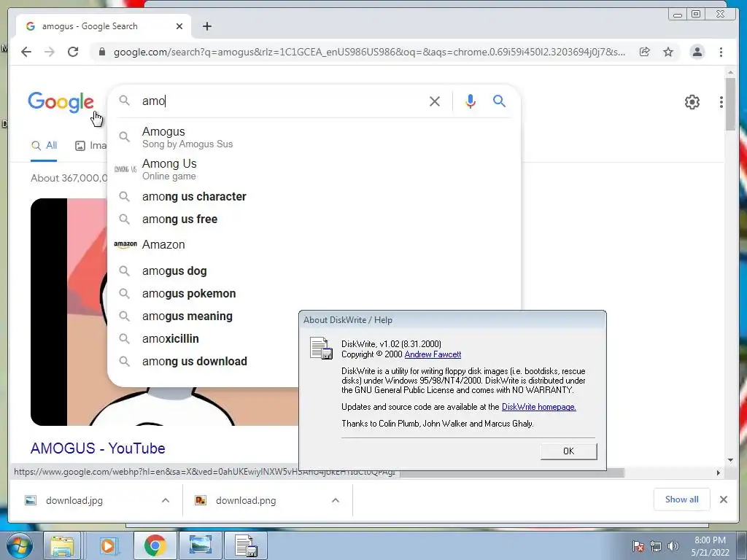
Task: Click the blue magnifier search button
Action: pyautogui.click(x=499, y=101)
